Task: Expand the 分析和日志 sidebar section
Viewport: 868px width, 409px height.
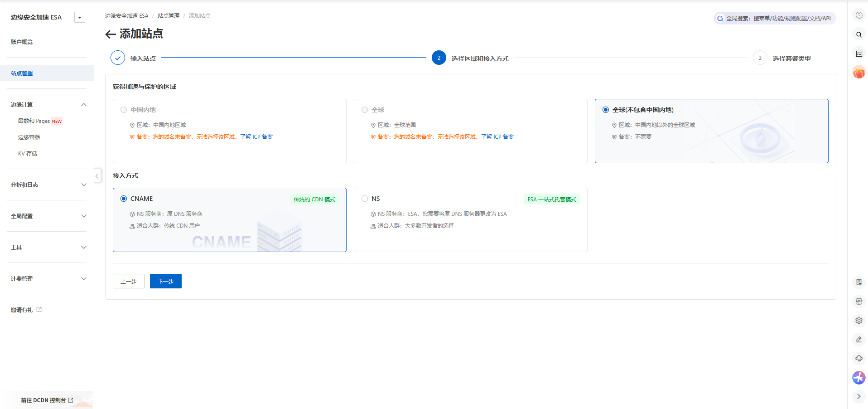Action: pos(83,185)
